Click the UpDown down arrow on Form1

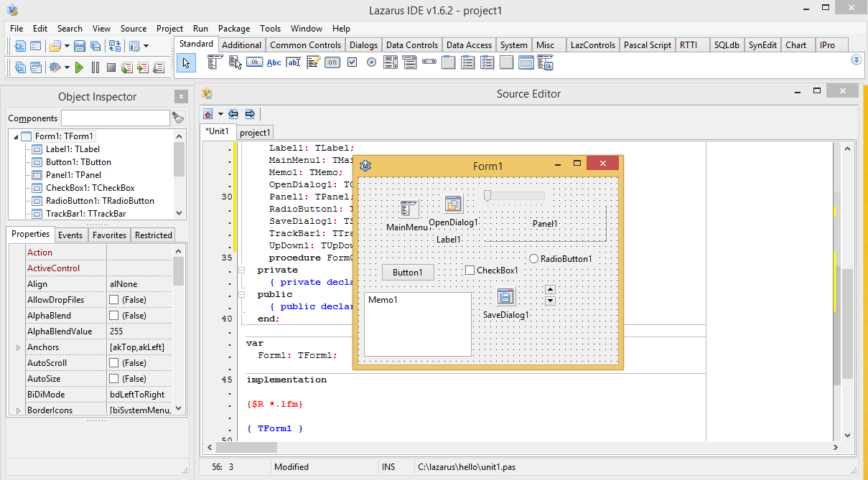551,301
